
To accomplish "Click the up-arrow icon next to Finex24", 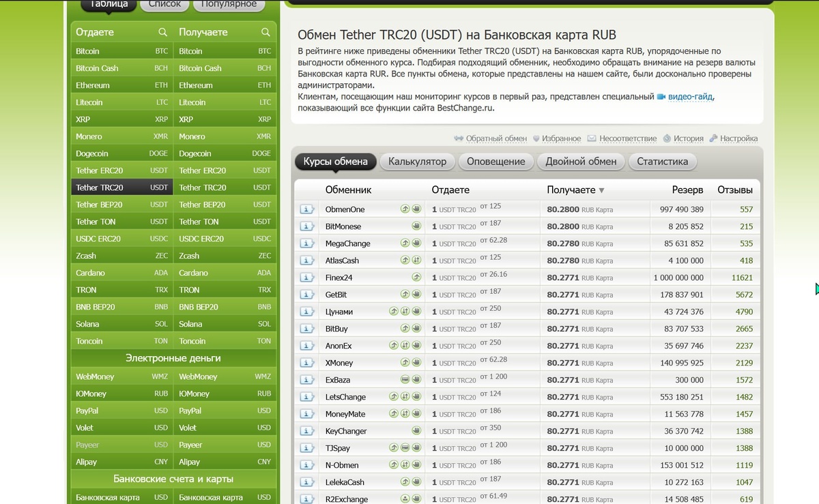I will (x=416, y=278).
